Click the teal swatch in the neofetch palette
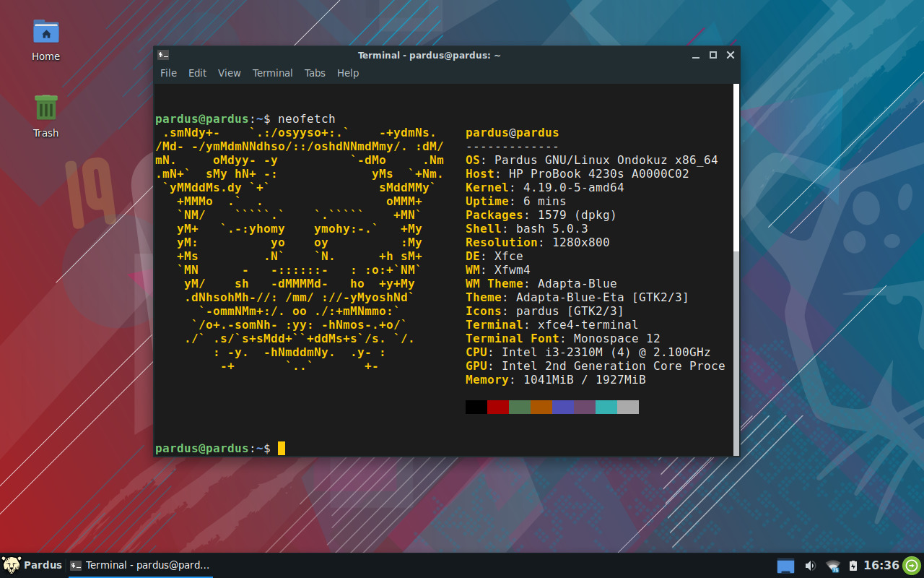This screenshot has width=924, height=578. [x=606, y=407]
